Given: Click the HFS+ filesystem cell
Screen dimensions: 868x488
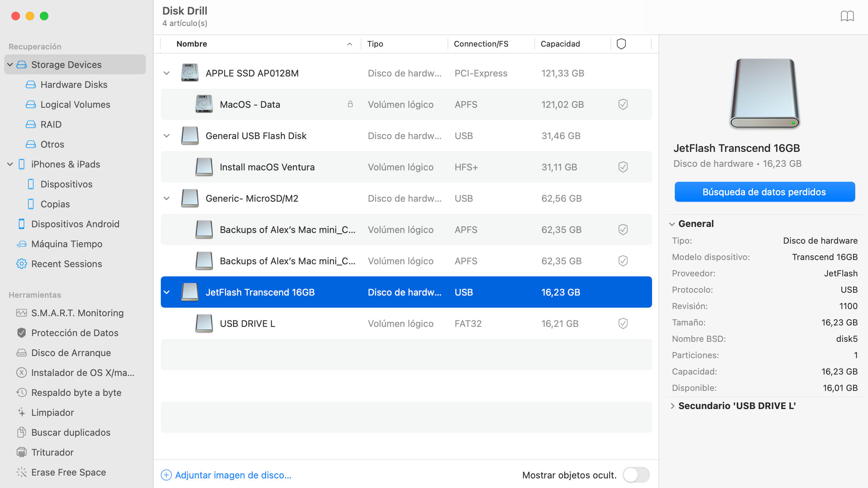Looking at the screenshot, I should click(466, 167).
